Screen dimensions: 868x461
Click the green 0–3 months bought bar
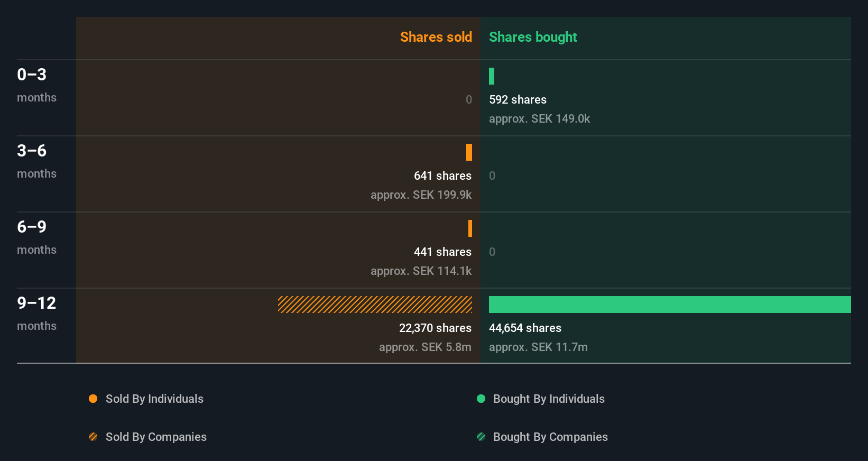pos(492,76)
